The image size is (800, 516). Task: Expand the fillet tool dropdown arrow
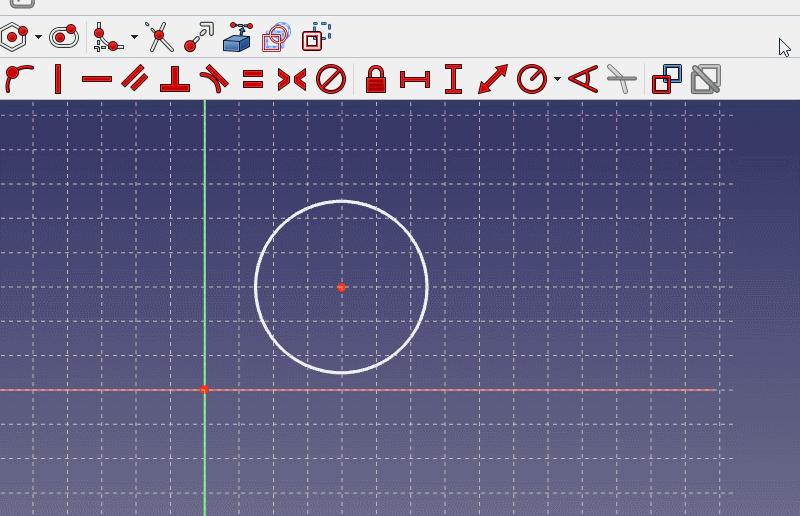coord(134,38)
